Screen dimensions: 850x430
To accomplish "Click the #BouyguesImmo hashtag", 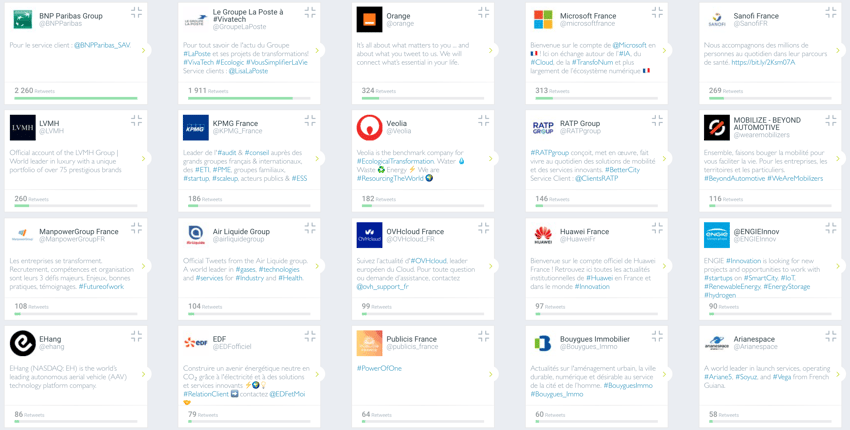I will point(628,385).
